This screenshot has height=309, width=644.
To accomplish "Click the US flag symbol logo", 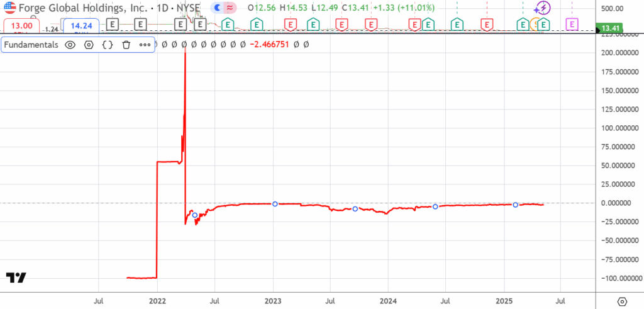I will point(10,8).
